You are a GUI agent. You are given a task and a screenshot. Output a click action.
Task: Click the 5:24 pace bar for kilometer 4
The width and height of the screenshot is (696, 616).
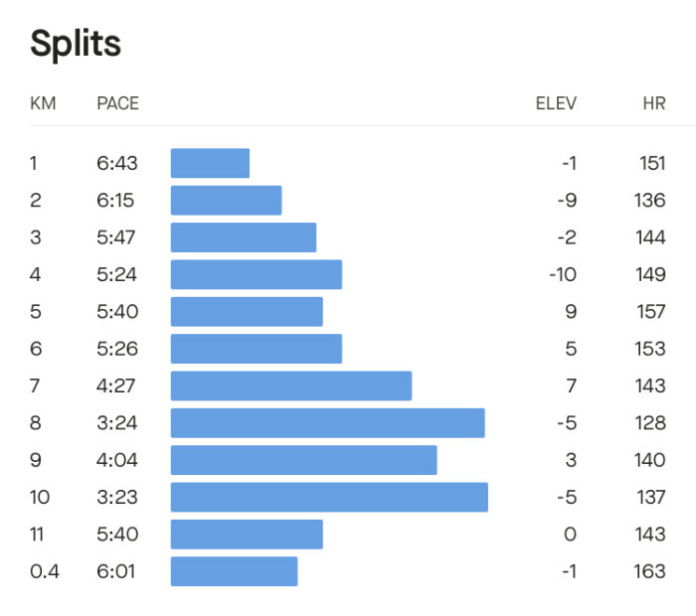coord(257,274)
